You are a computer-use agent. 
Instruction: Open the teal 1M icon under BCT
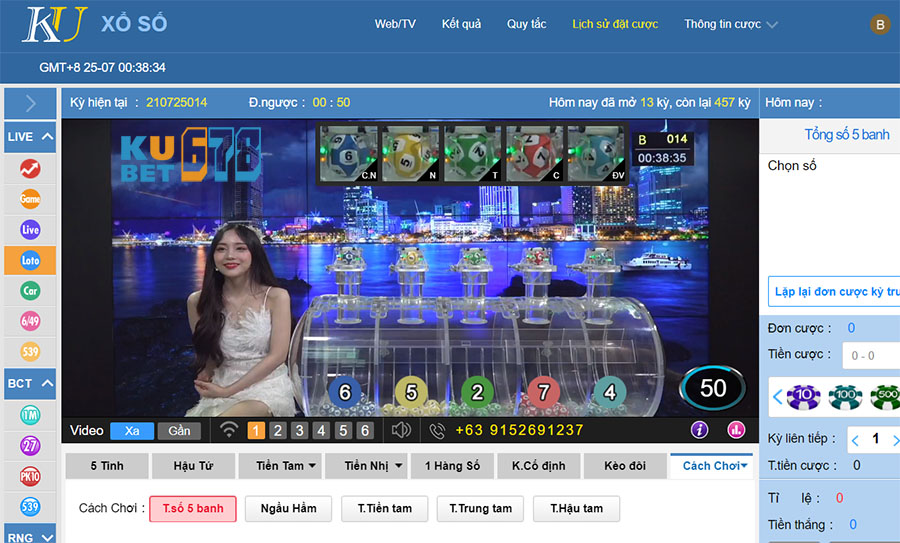(30, 414)
